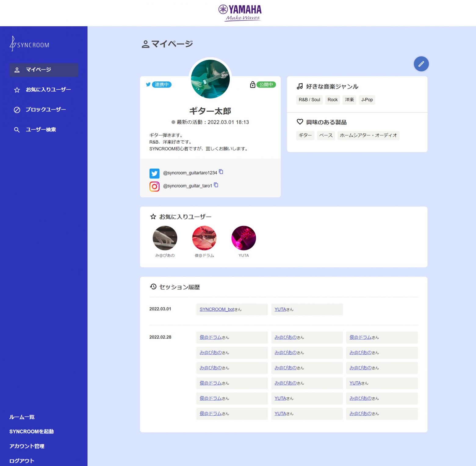The width and height of the screenshot is (476, 466).
Task: Click the username ギター太郎
Action: (210, 111)
